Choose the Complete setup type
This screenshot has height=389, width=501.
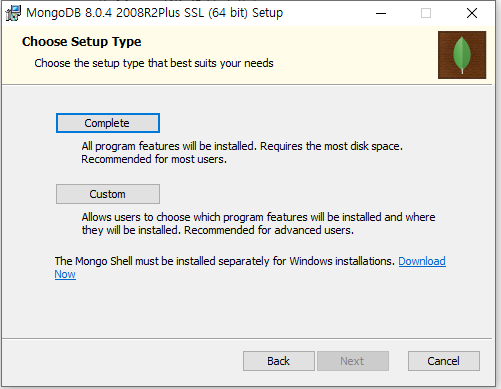pyautogui.click(x=108, y=123)
